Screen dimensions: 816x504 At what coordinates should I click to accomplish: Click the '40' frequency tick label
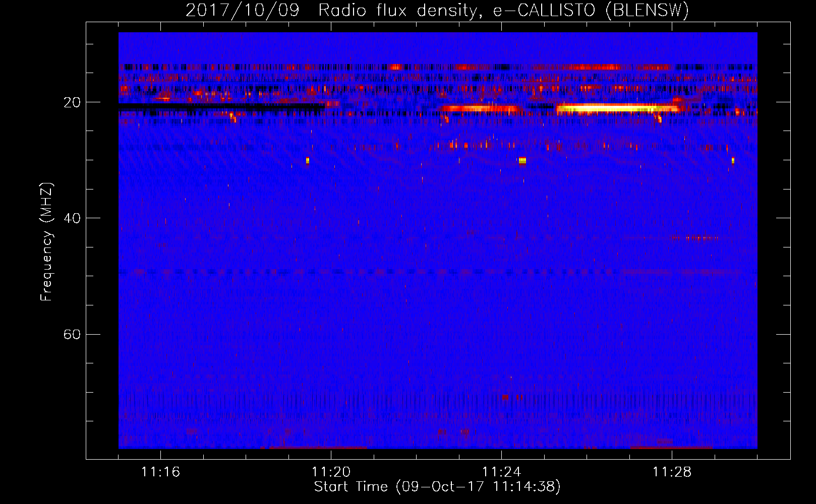click(72, 218)
